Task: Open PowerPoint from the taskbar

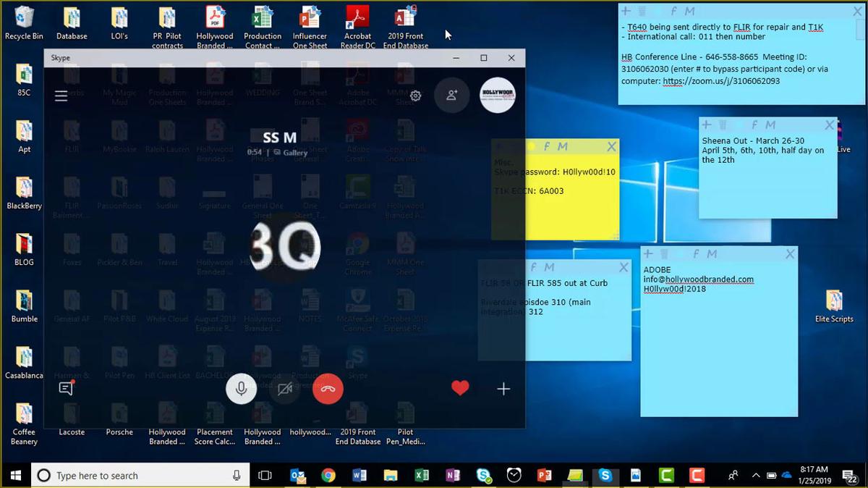Action: (545, 475)
